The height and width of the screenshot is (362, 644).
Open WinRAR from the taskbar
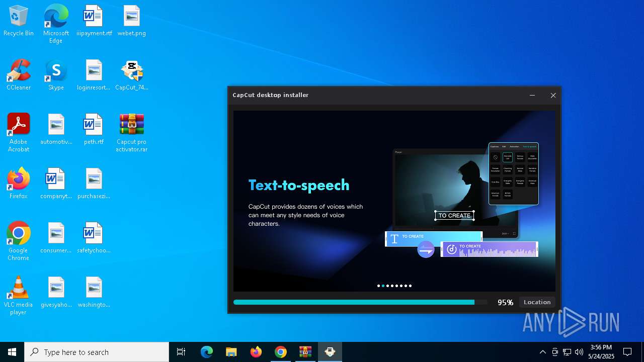click(305, 352)
